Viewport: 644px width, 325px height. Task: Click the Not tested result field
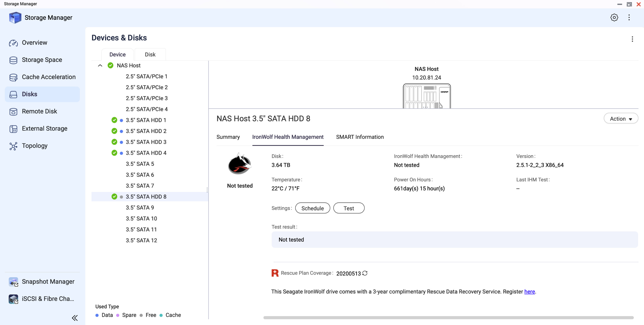[x=455, y=240]
